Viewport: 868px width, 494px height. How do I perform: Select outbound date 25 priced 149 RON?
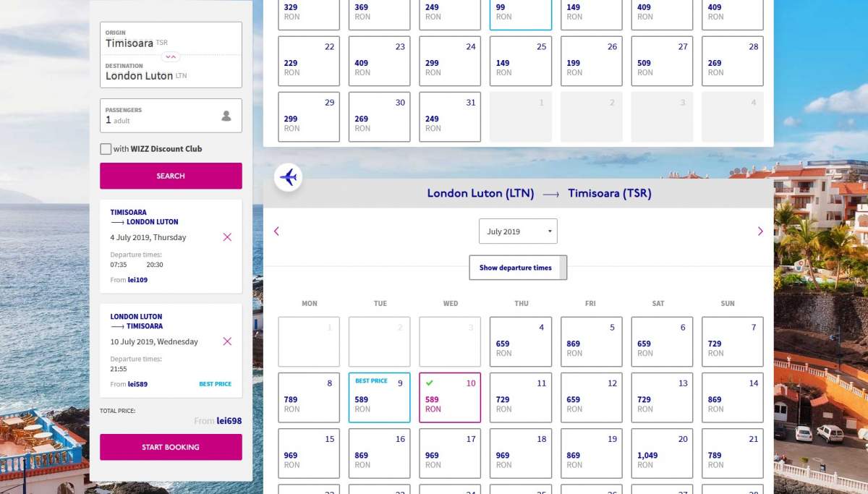pos(520,61)
